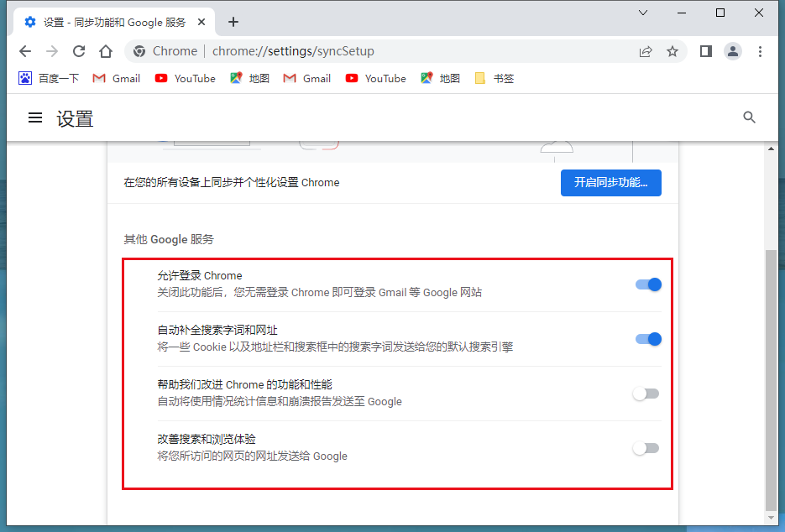Share this page via share icon
The width and height of the screenshot is (785, 532).
tap(646, 51)
